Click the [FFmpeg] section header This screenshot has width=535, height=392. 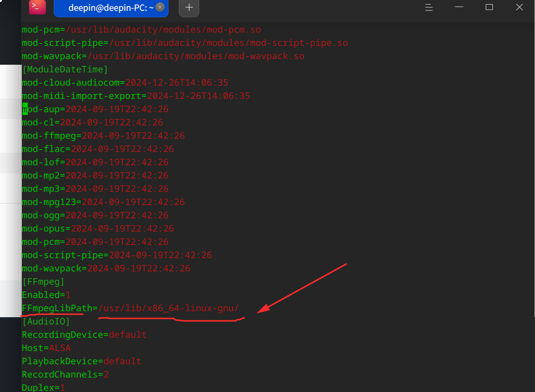pos(43,281)
